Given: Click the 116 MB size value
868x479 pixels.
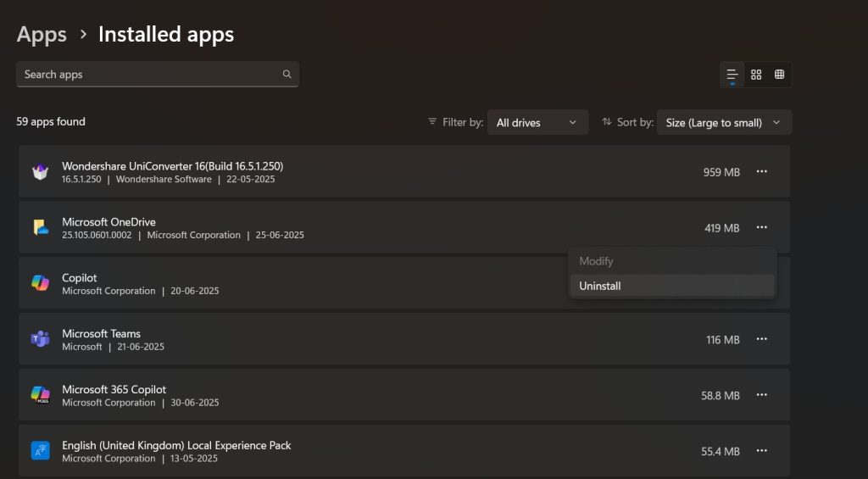Looking at the screenshot, I should (723, 340).
